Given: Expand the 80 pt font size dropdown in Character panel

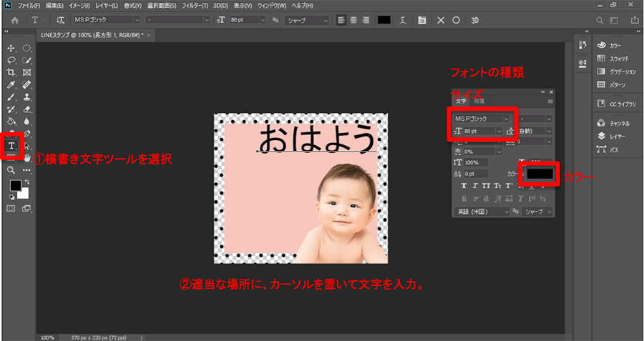Looking at the screenshot, I should click(x=498, y=132).
